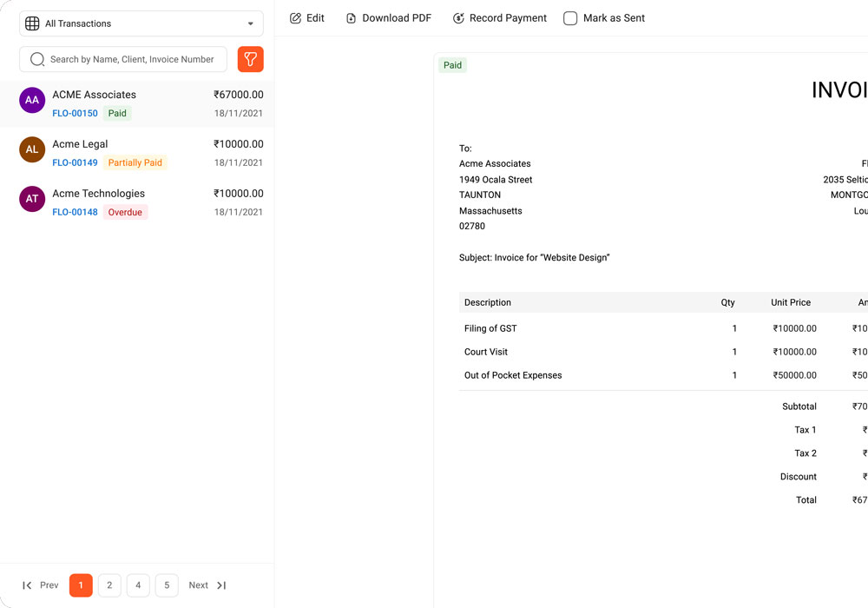Go to page 2
This screenshot has height=608, width=868.
[x=109, y=585]
